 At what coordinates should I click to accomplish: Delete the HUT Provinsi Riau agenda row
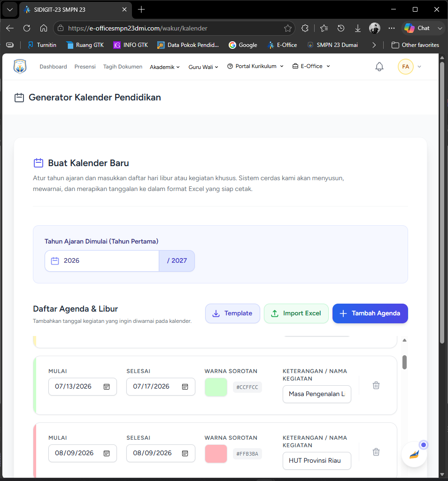(x=376, y=452)
